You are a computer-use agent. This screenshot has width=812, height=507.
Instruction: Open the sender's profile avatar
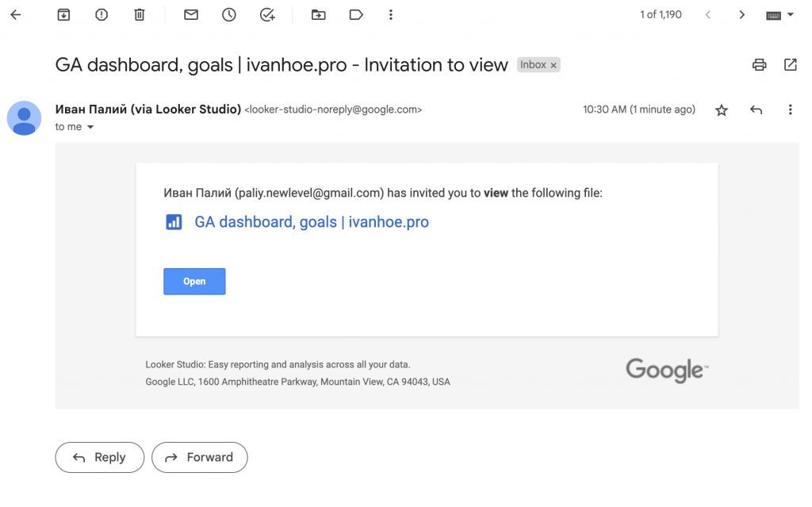click(x=24, y=118)
